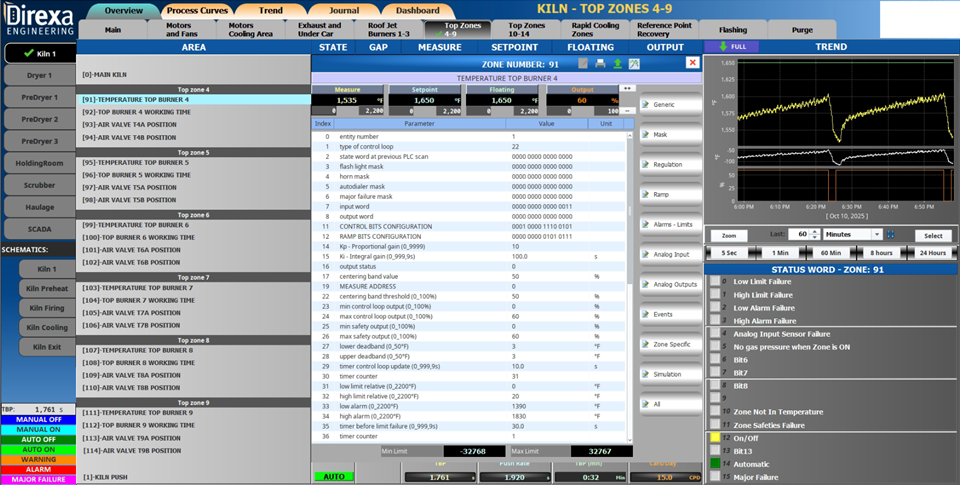Click the Setpoint value 1,650
The image size is (960, 485).
point(424,100)
